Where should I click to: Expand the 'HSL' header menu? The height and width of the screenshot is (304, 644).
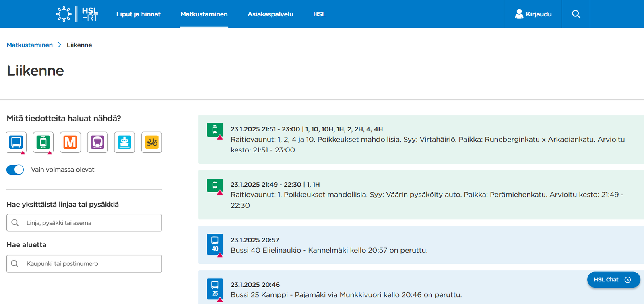coord(319,14)
